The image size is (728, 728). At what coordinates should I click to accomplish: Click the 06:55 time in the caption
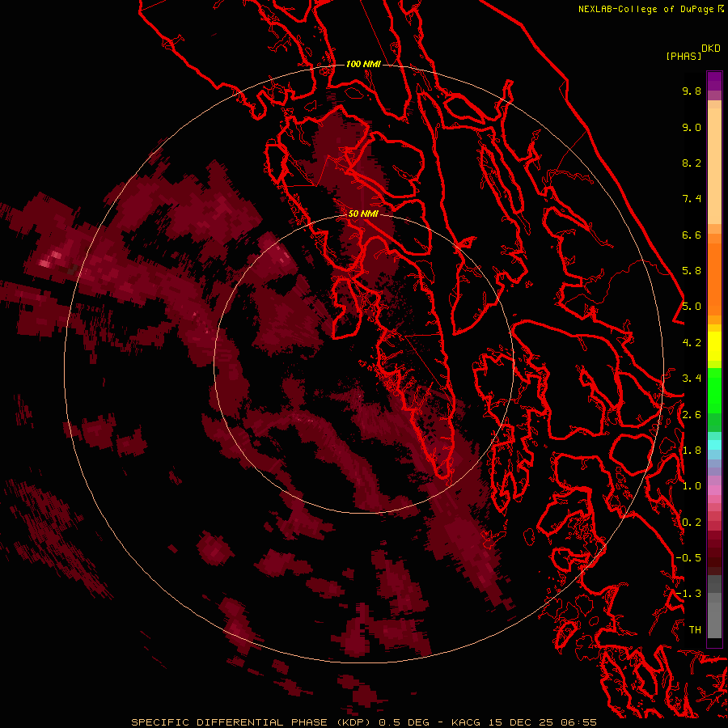click(578, 722)
